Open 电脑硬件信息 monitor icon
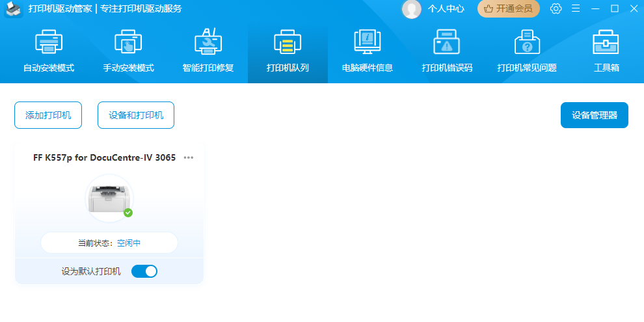The image size is (644, 322). (x=368, y=42)
